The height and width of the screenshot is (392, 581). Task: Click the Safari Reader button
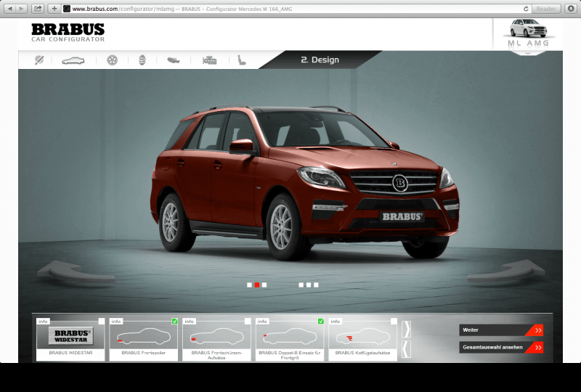pos(546,9)
